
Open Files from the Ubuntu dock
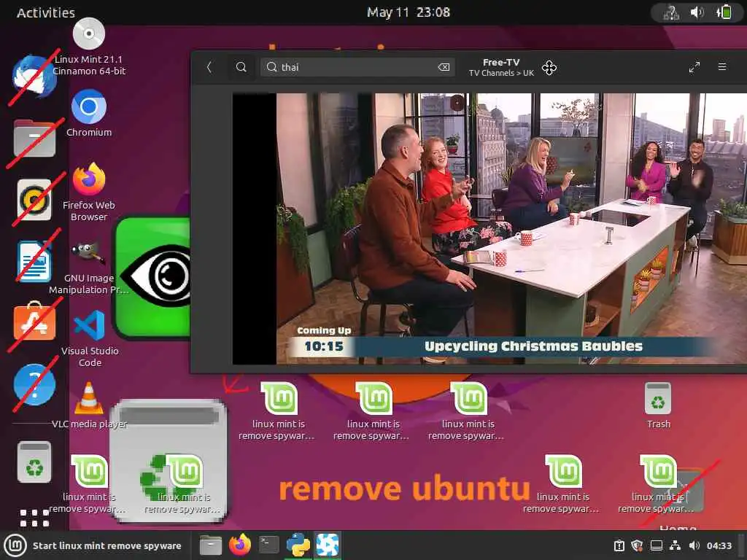click(x=34, y=138)
